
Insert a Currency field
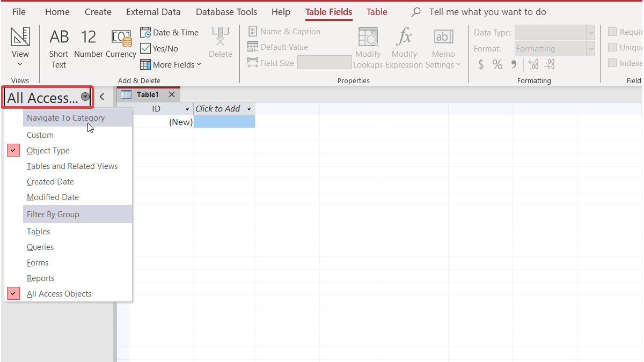point(121,46)
